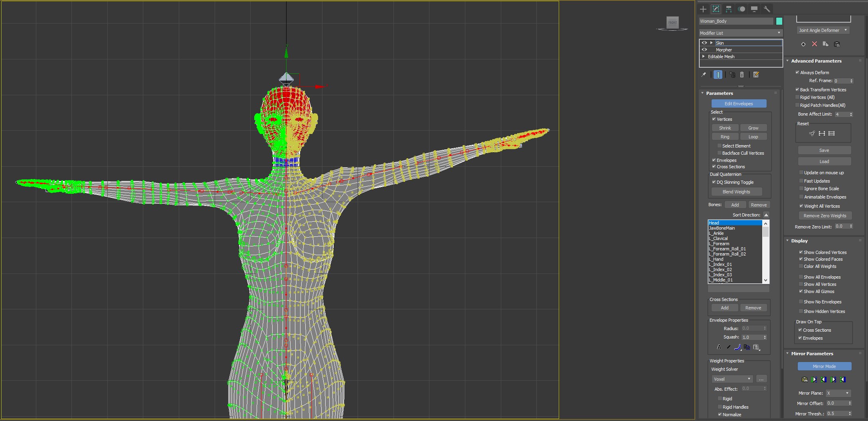Expand the Editable Mesh stack entry
This screenshot has width=868, height=421.
click(704, 57)
